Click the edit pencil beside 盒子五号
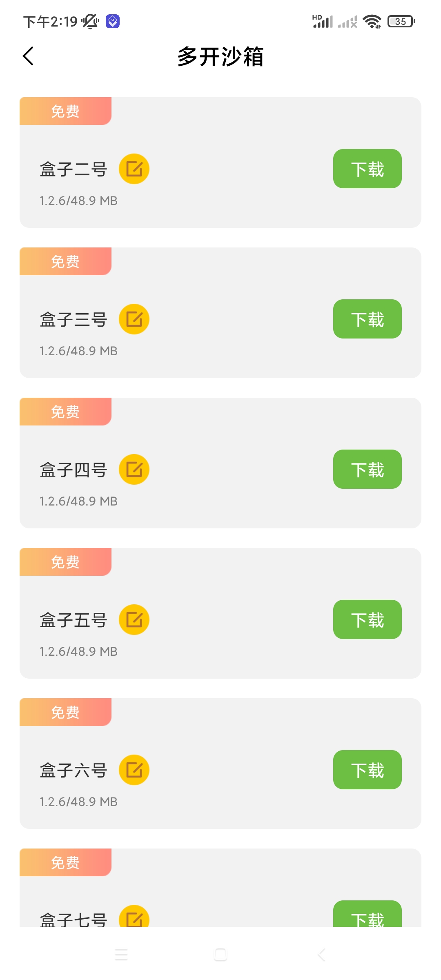The image size is (441, 980). 134,619
